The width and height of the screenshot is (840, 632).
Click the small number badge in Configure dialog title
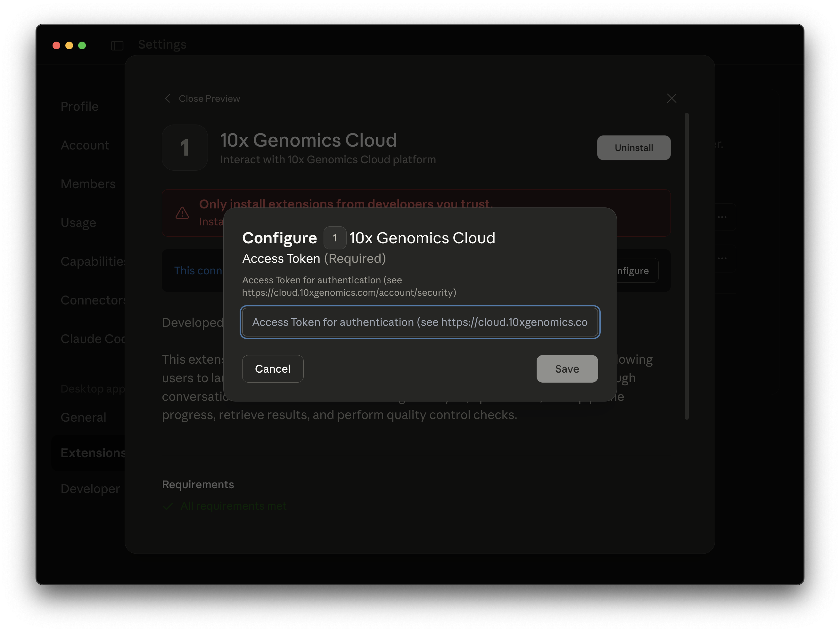(334, 238)
